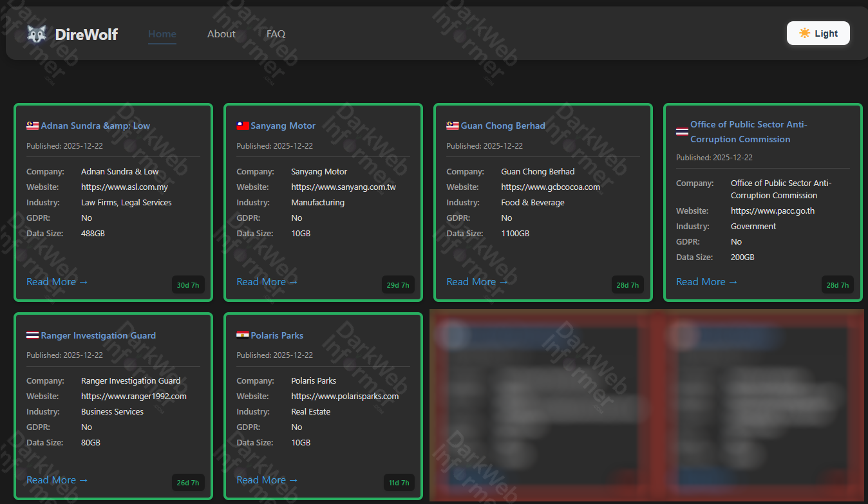This screenshot has height=504, width=868.
Task: Click Taiwan flag on Sanyang Motor card
Action: click(x=243, y=126)
